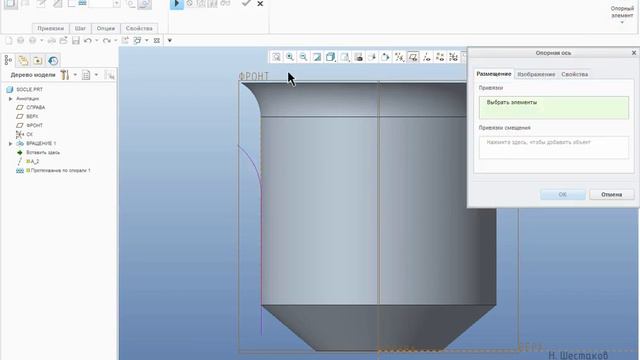640x360 pixels.
Task: Open model tree settings hammer icon
Action: (64, 75)
